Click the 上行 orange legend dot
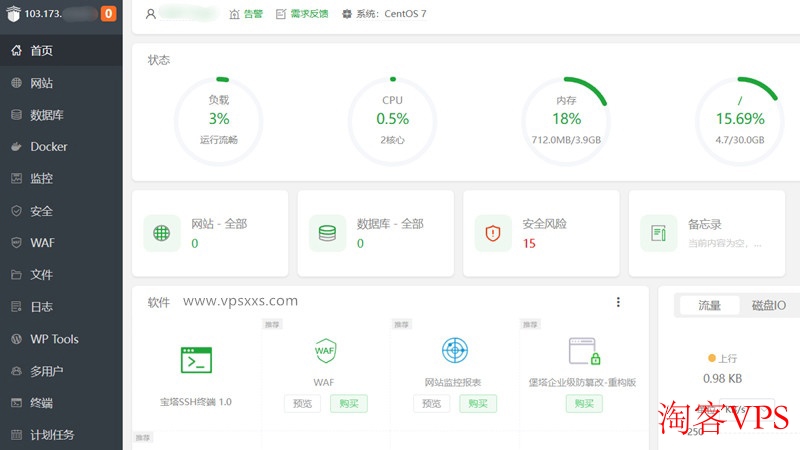 [x=712, y=358]
